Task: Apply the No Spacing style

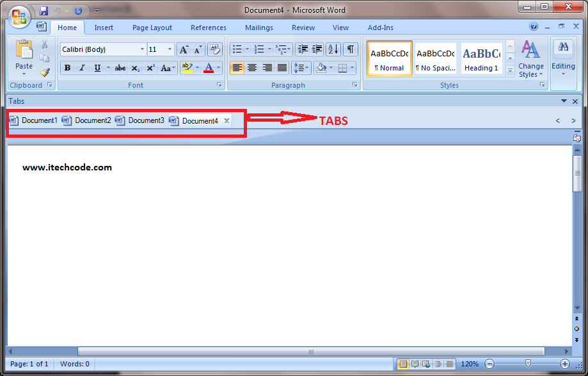Action: [436, 58]
